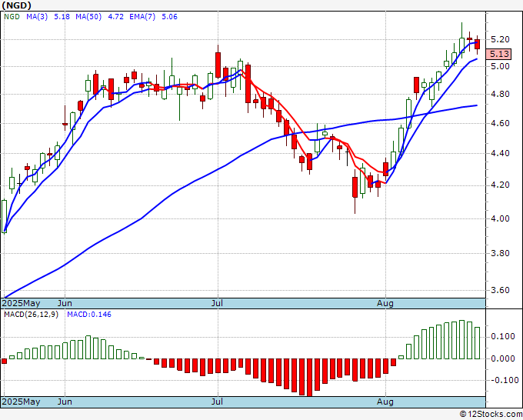Click the EMA(7) value 5.06
The height and width of the screenshot is (420, 523).
[x=169, y=17]
